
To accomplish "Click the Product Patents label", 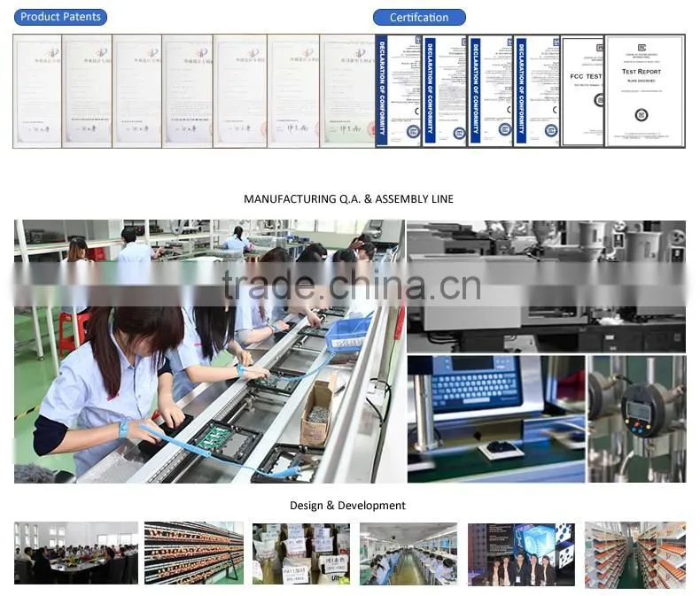I will tap(60, 17).
